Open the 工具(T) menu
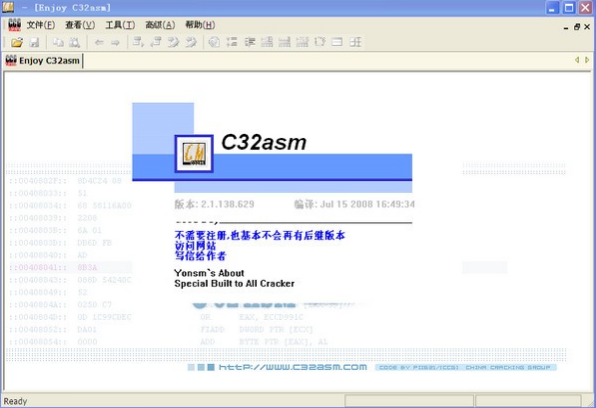The image size is (596, 408). pos(120,25)
